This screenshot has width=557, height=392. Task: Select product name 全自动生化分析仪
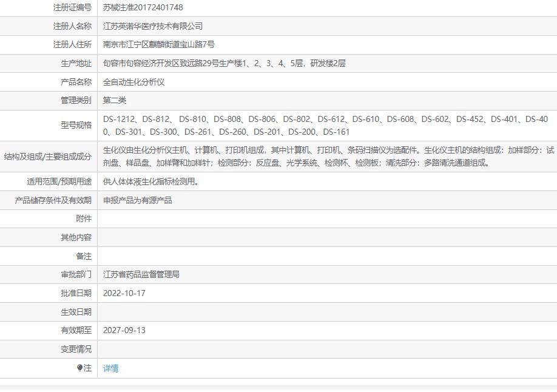[134, 82]
